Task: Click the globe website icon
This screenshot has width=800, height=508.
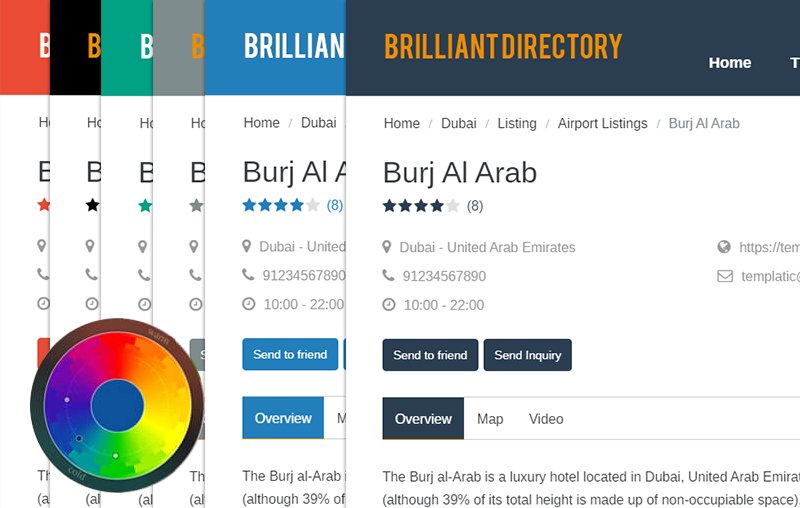Action: [x=724, y=247]
